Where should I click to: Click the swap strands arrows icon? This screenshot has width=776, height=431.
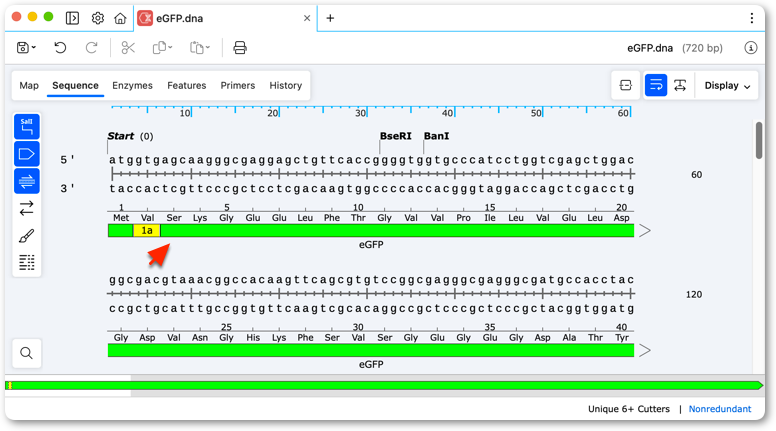[27, 208]
